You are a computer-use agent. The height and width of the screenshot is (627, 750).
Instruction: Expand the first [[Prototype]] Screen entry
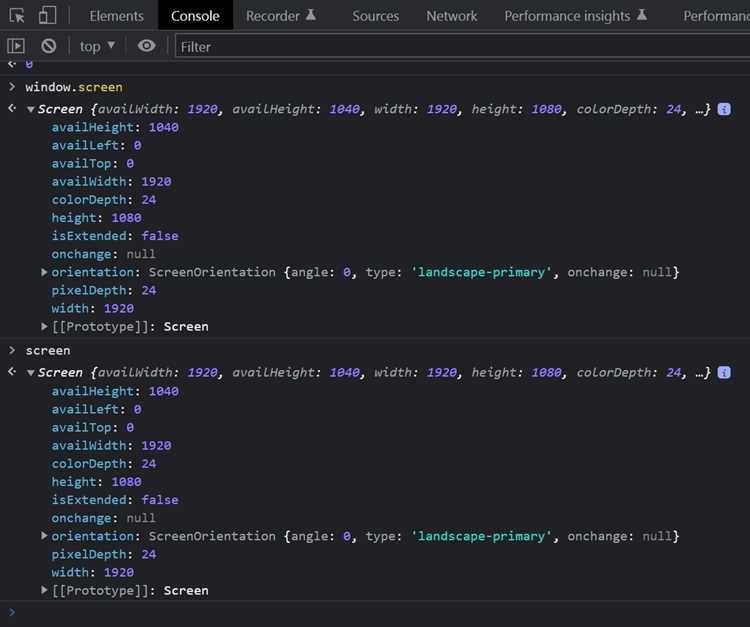(x=44, y=327)
